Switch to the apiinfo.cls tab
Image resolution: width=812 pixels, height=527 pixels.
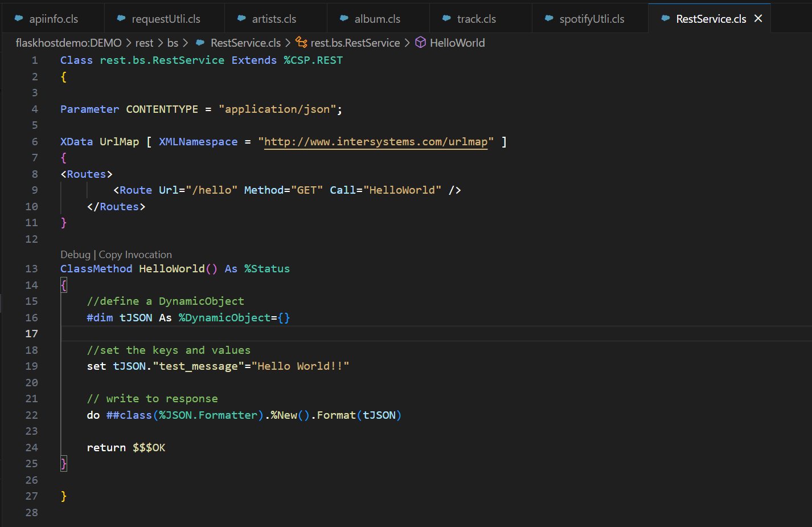coord(53,19)
